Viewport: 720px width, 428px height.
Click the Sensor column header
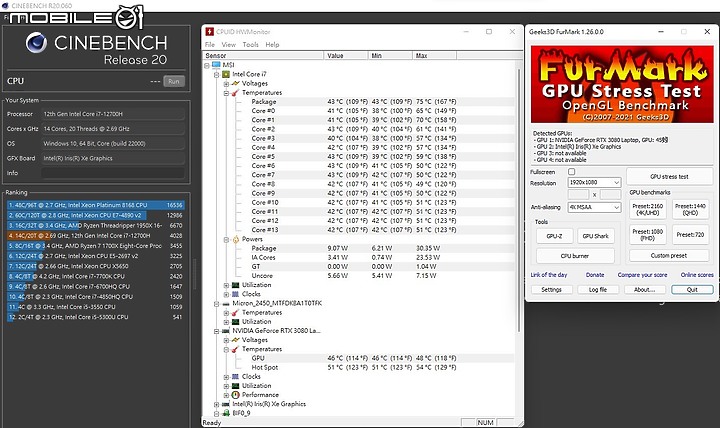(264, 56)
